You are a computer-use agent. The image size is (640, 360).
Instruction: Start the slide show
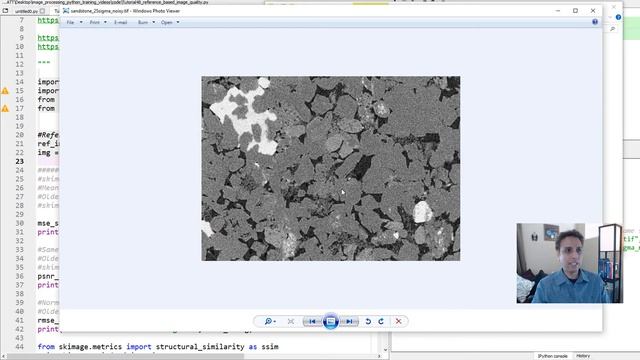pos(331,322)
